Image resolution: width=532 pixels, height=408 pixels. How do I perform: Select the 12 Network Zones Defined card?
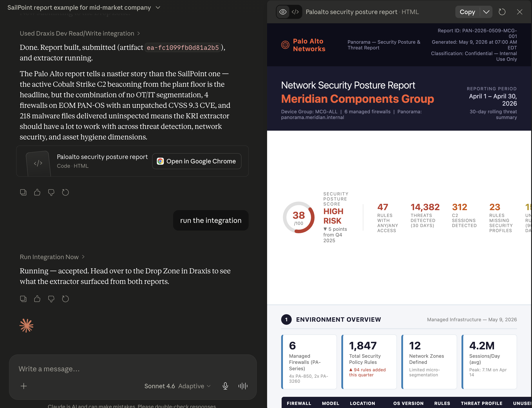click(x=429, y=362)
